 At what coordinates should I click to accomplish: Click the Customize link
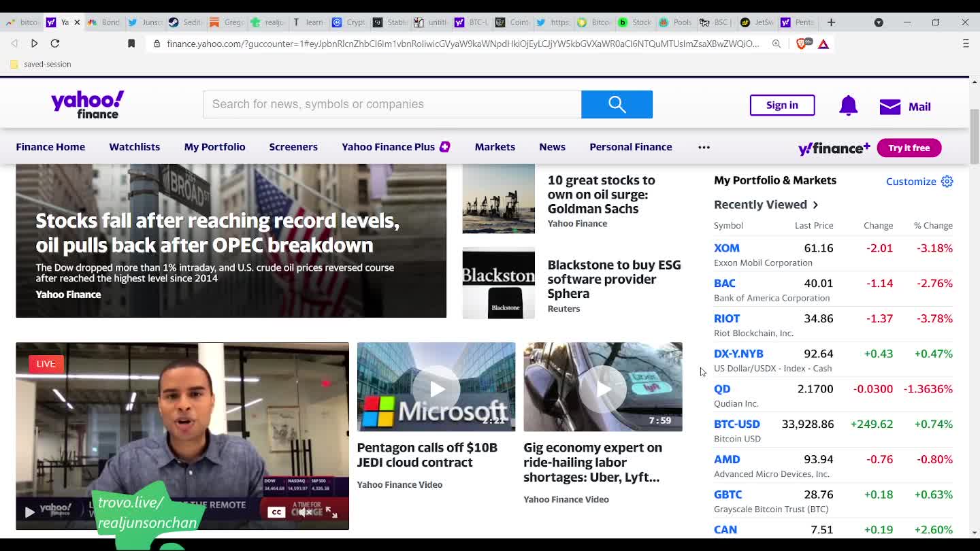coord(911,182)
